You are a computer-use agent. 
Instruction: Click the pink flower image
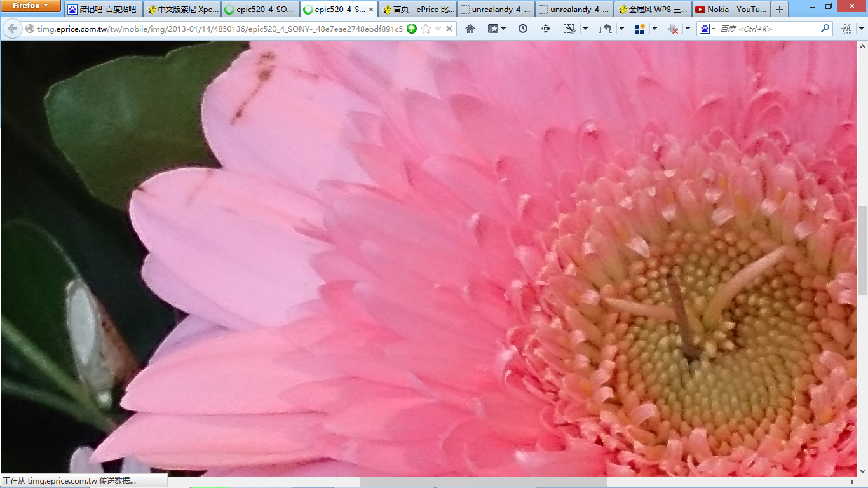pos(429,259)
